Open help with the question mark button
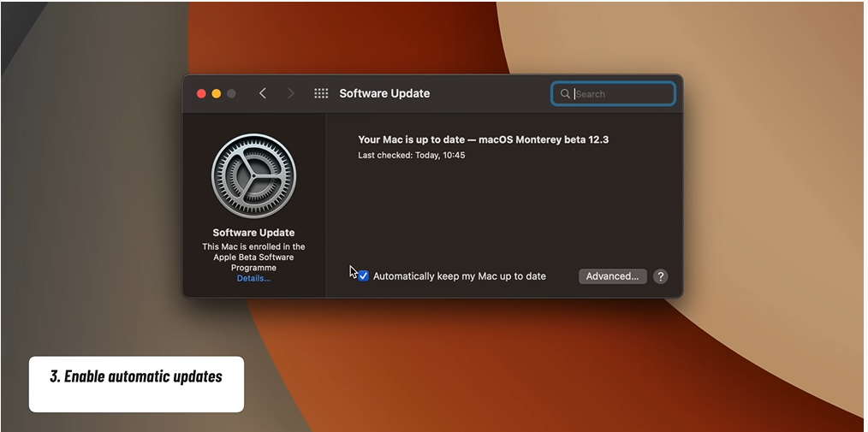The image size is (868, 432). click(x=660, y=276)
